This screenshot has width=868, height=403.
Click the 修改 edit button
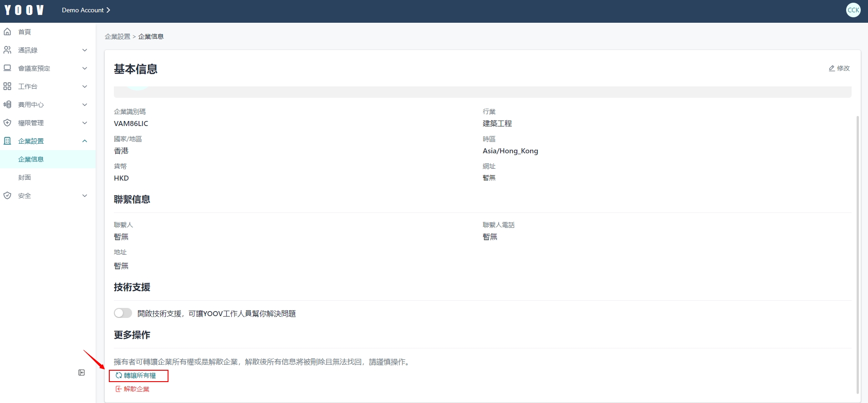click(x=839, y=68)
